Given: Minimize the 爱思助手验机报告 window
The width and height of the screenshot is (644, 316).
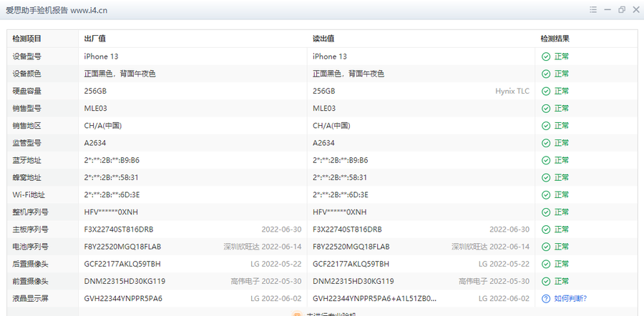Looking at the screenshot, I should pos(608,10).
